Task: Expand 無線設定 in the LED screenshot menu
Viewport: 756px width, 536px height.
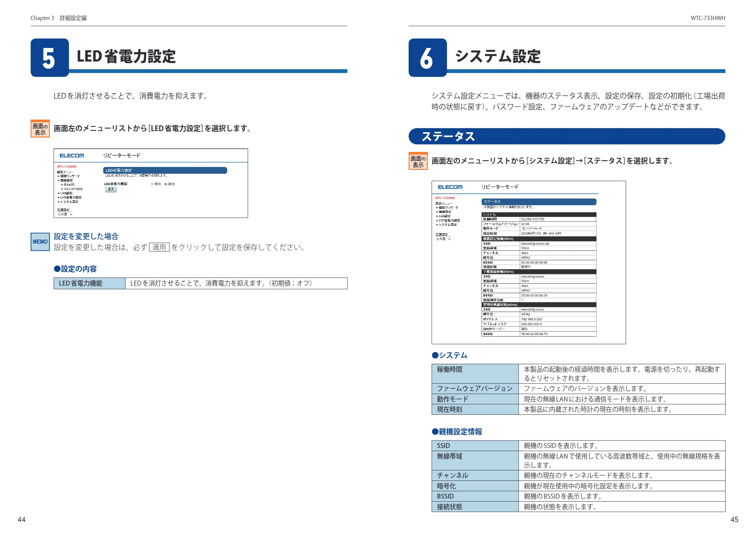Action: click(65, 181)
